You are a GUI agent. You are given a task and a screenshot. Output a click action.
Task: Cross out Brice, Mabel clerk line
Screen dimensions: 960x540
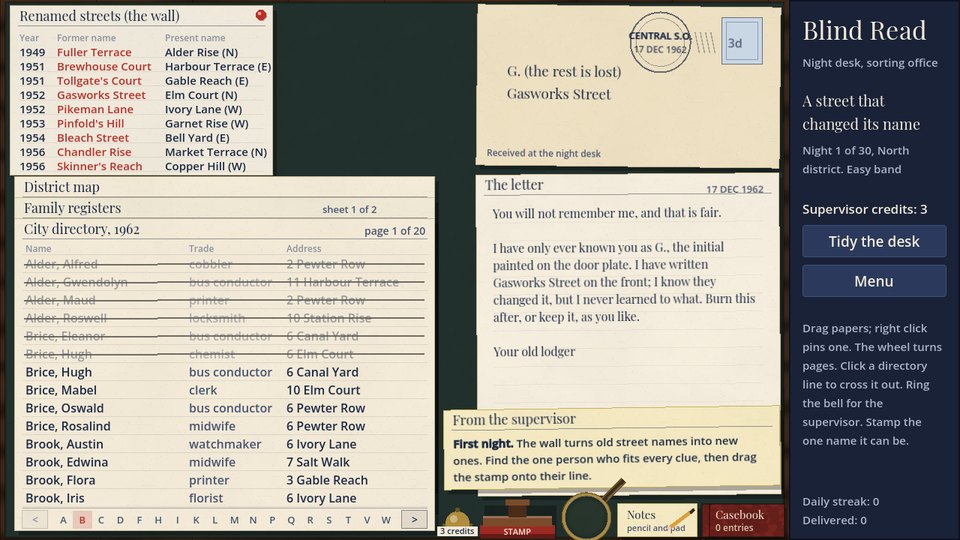(x=225, y=390)
